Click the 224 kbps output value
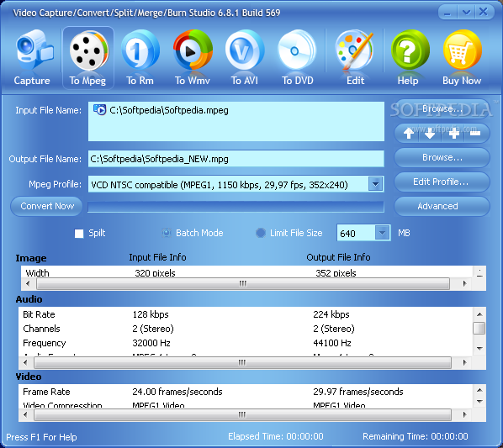Viewport: 503px width, 448px height. pyautogui.click(x=331, y=314)
